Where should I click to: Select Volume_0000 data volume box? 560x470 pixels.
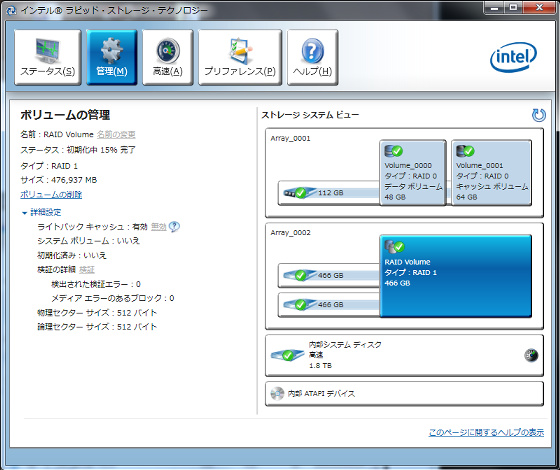(x=412, y=172)
